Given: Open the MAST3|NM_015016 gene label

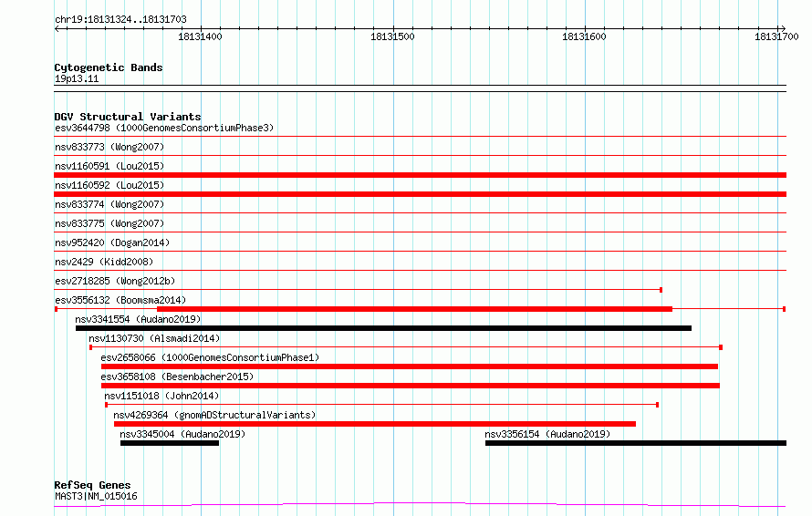Looking at the screenshot, I should point(96,496).
